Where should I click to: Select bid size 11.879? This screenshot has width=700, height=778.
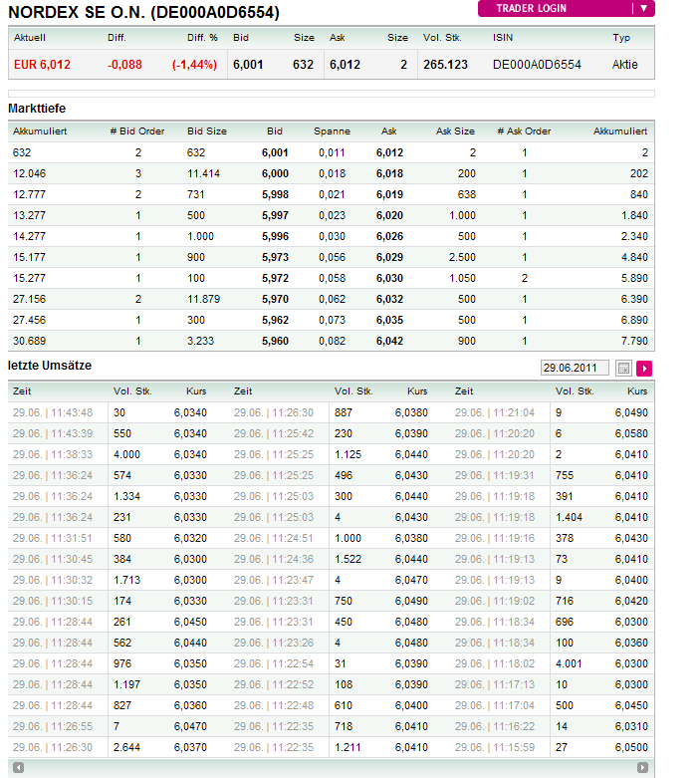203,299
